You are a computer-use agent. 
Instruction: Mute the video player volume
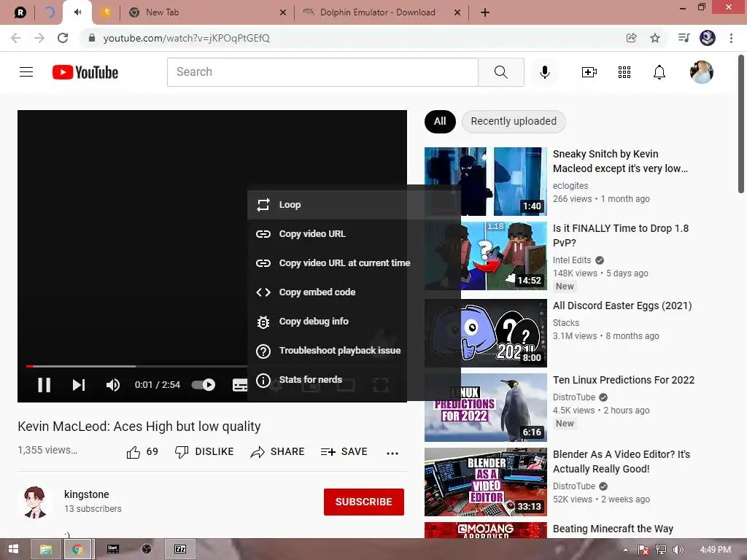pos(113,385)
